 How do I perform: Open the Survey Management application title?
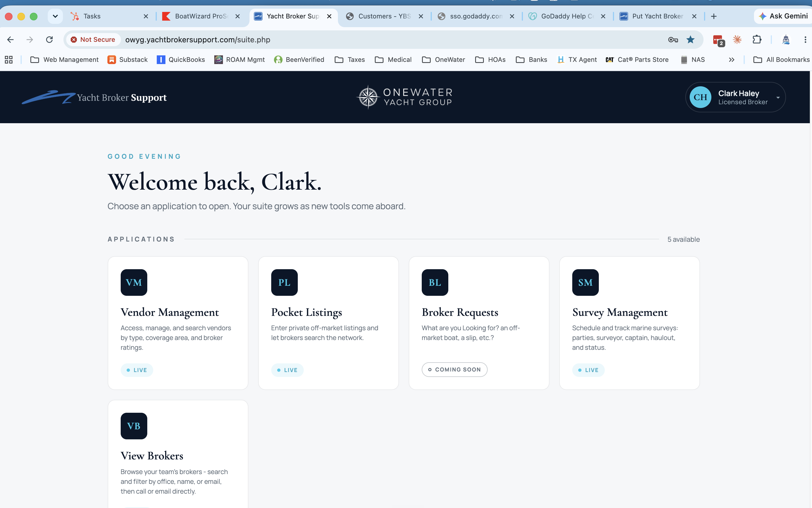620,312
